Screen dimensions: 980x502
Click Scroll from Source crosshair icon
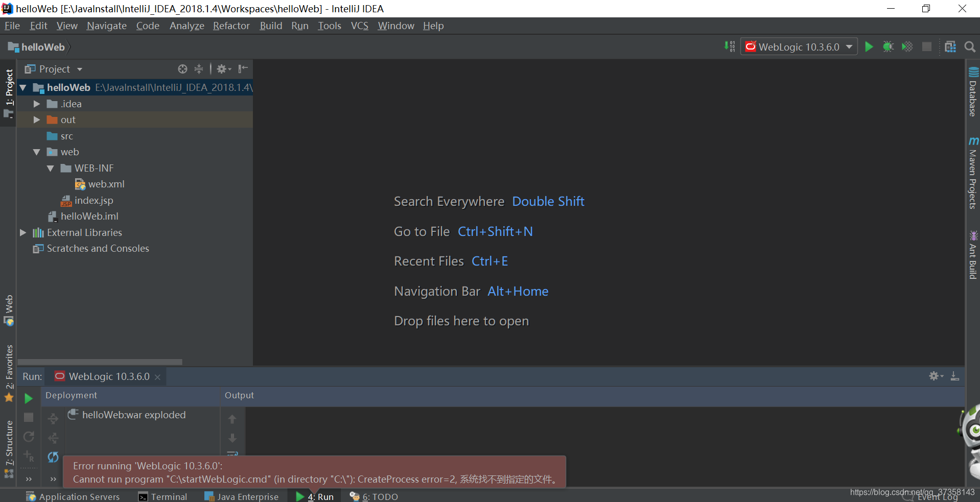[x=182, y=69]
